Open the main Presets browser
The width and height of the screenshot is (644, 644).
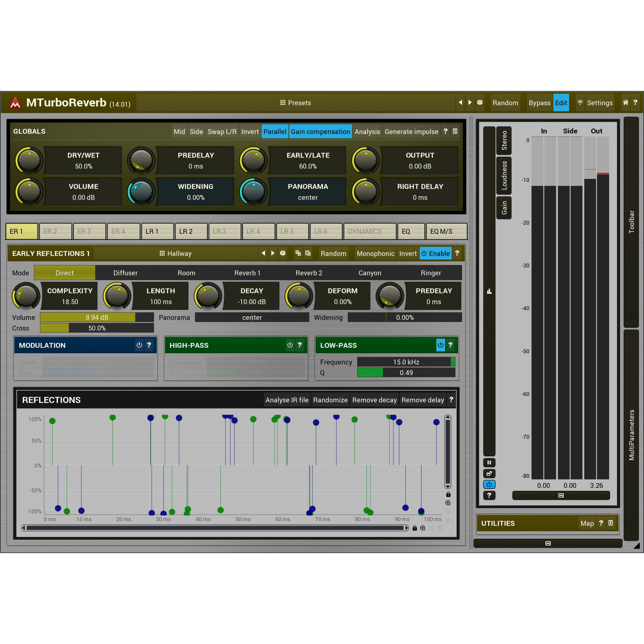click(x=296, y=103)
